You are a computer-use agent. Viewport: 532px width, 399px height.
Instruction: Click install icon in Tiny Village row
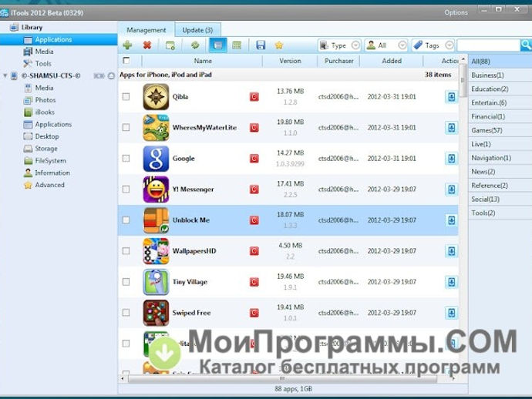(x=451, y=282)
